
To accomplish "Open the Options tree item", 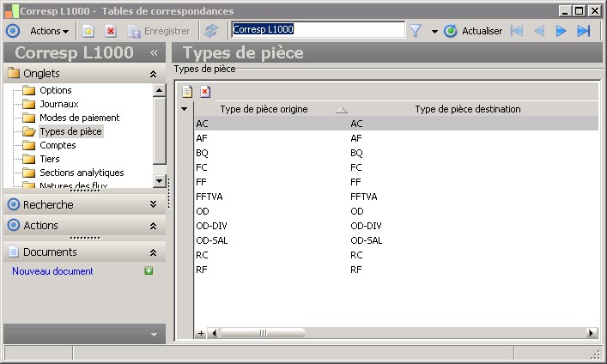I will click(56, 90).
